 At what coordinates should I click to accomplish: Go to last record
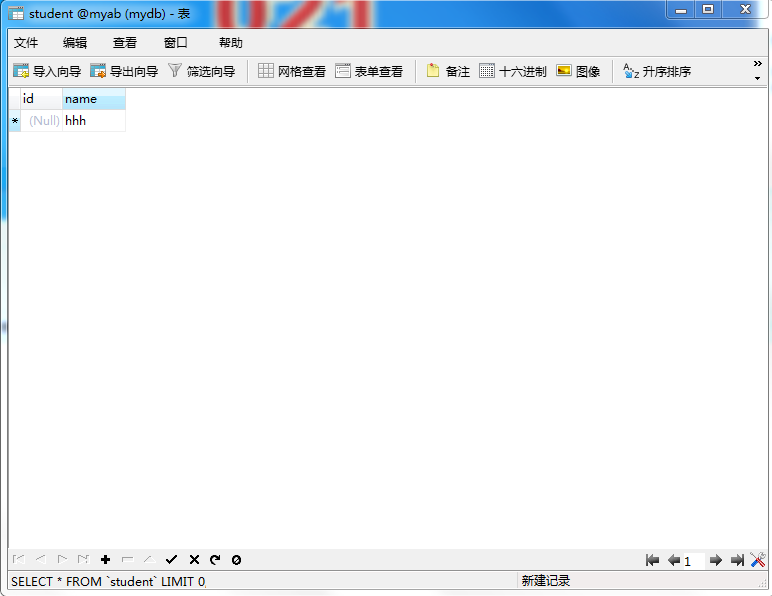pos(84,560)
